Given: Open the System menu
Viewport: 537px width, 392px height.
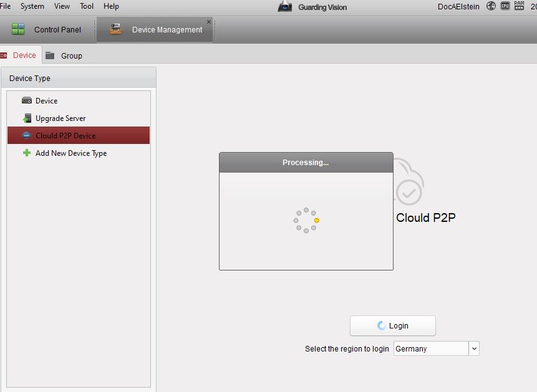Looking at the screenshot, I should [x=32, y=6].
